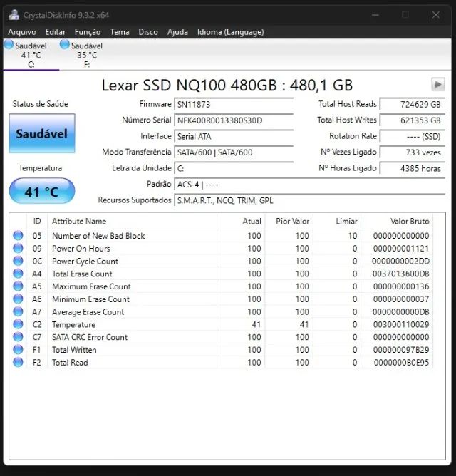Click raw value 000000097B29
The image size is (456, 476).
[x=401, y=350]
